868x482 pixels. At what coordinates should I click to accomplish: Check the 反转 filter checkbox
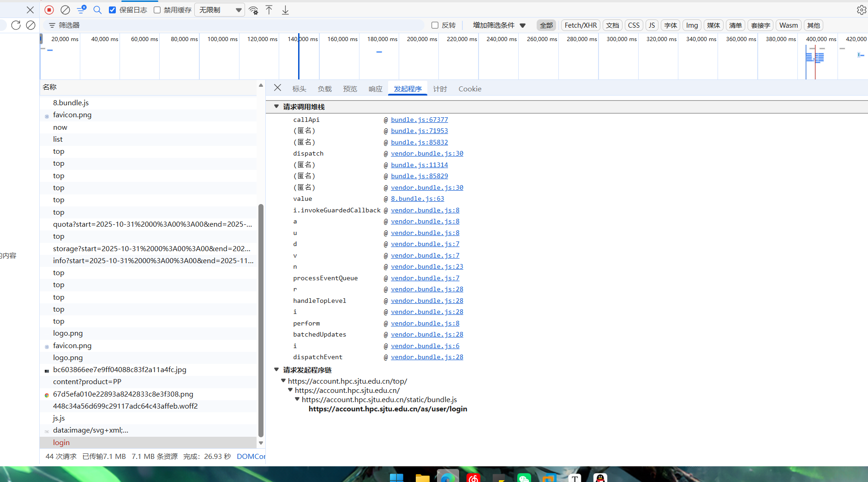pos(435,25)
